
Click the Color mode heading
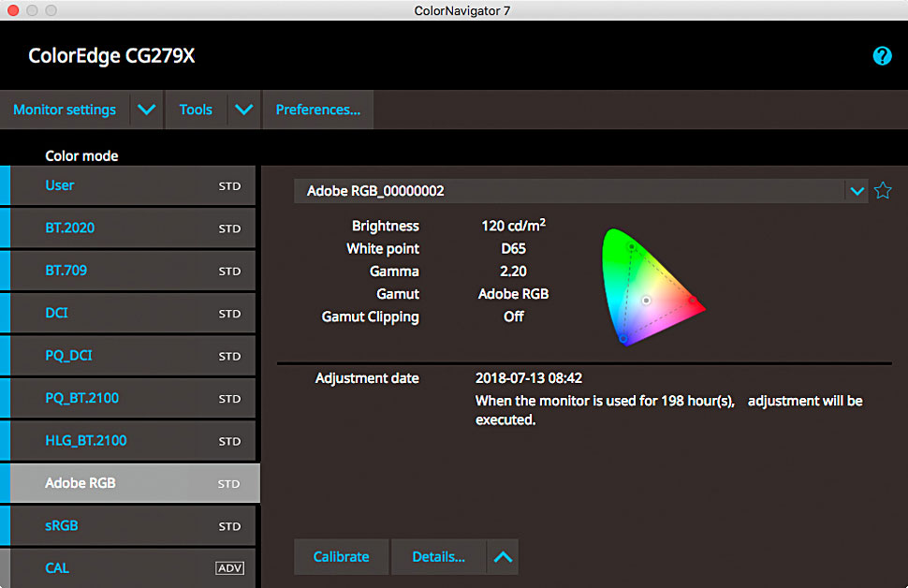click(81, 155)
